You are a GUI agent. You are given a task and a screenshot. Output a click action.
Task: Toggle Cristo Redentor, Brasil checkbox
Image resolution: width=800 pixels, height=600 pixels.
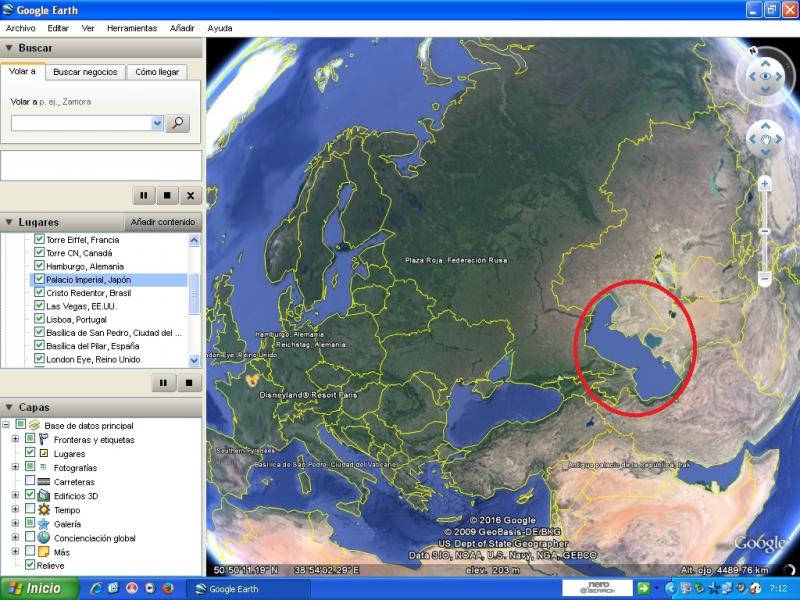click(39, 292)
